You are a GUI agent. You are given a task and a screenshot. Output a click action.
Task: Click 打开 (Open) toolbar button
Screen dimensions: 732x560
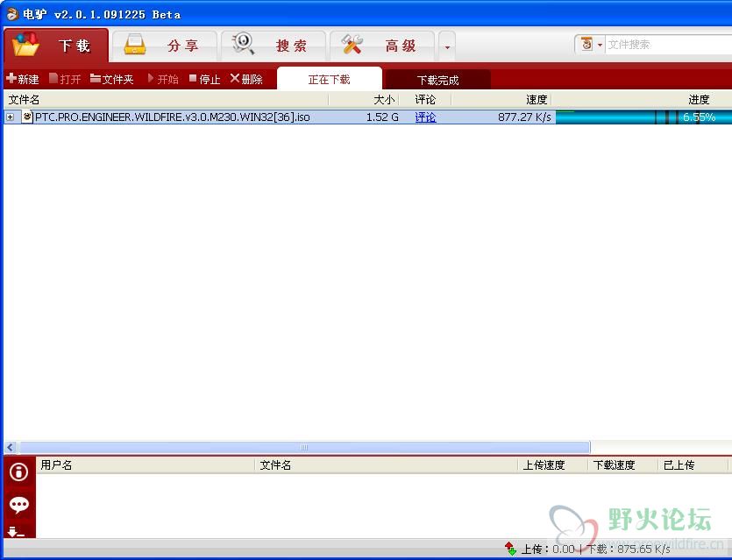65,79
